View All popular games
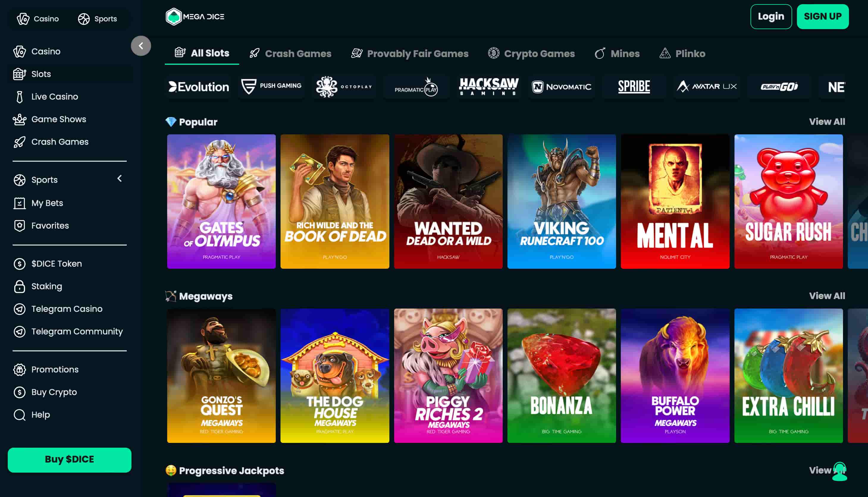This screenshot has width=868, height=497. point(826,122)
